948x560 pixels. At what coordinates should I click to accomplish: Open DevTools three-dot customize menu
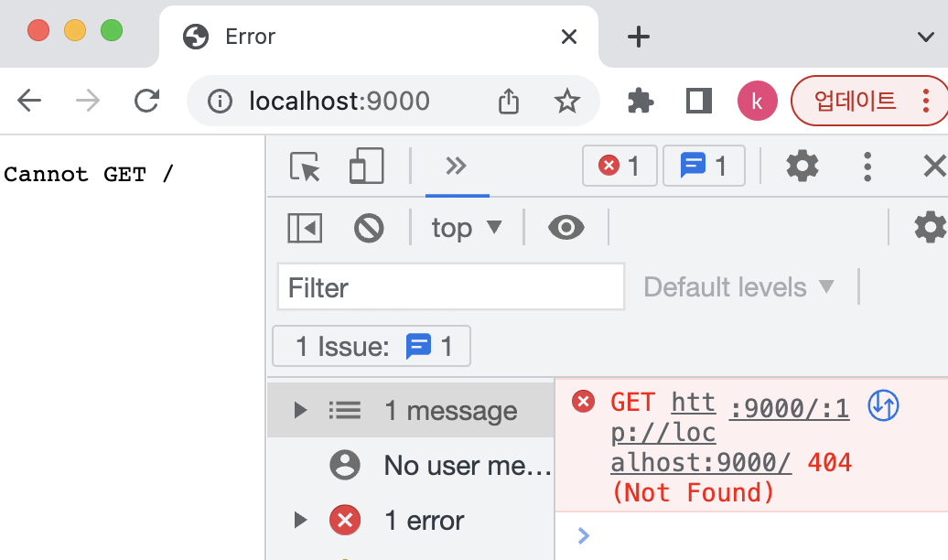[867, 167]
